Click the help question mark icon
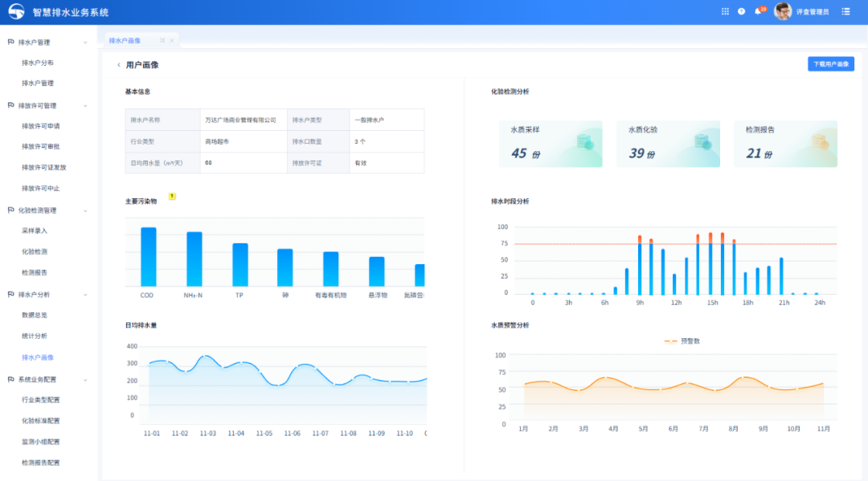Viewport: 868px width, 481px height. point(741,12)
